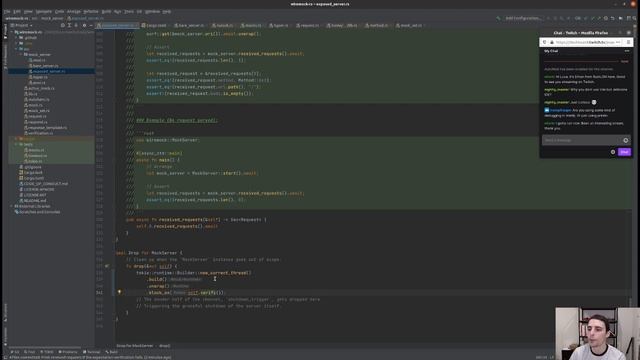Open active_mock.rs in the project tree
This screenshot has height=360, width=640.
39,88
